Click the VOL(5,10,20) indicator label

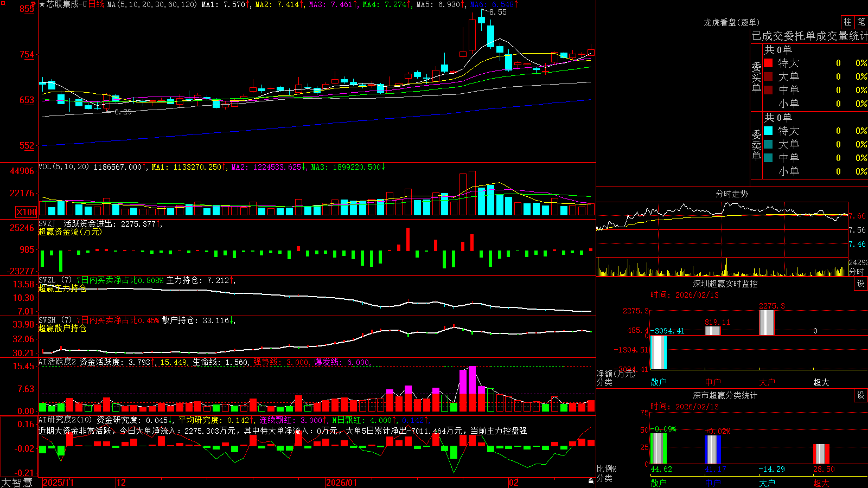pos(63,166)
